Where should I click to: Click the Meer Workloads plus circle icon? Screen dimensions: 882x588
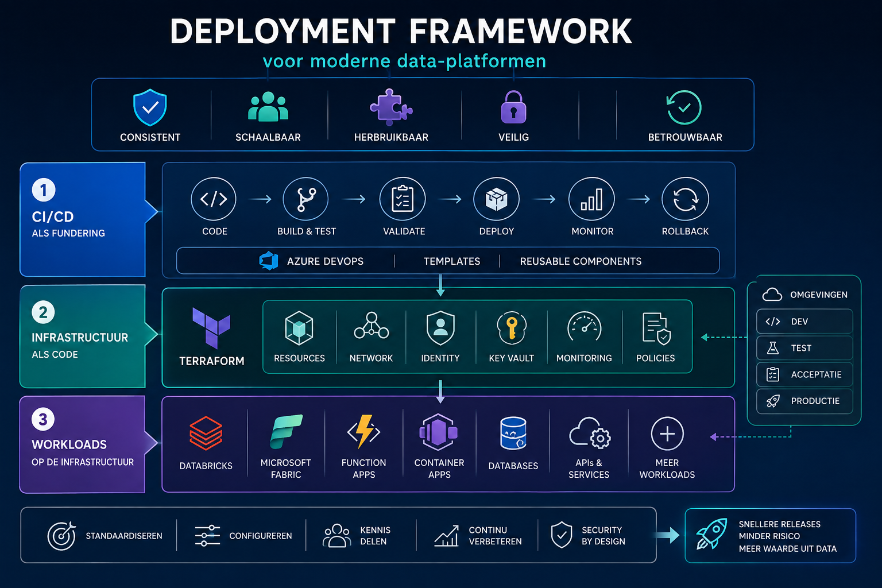point(667,434)
